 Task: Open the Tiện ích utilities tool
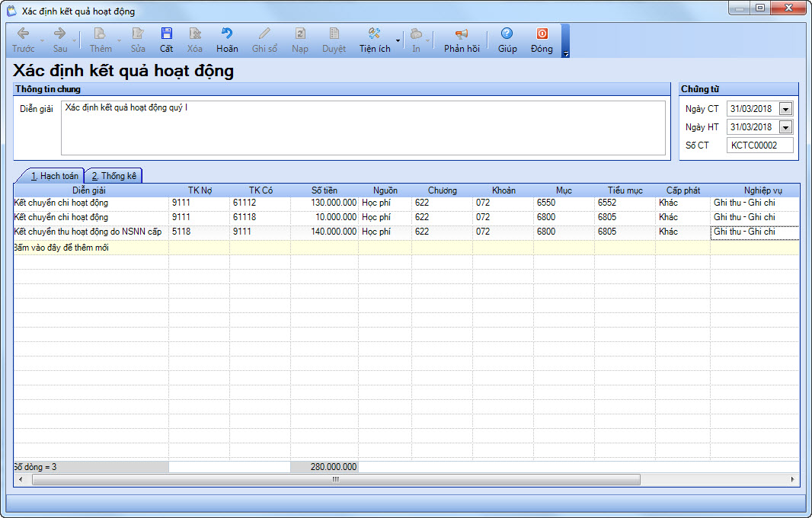[375, 40]
